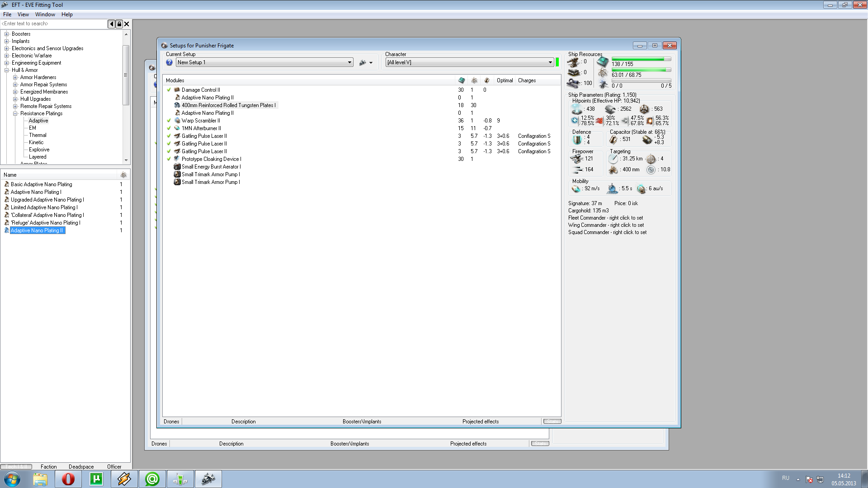This screenshot has height=488, width=868.
Task: Click the hull structure icon showing 563
Action: click(x=644, y=109)
